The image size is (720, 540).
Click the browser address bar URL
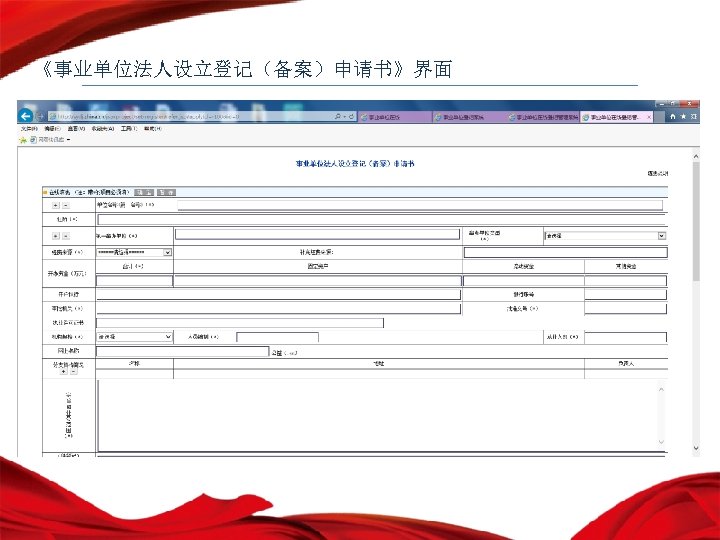191,117
